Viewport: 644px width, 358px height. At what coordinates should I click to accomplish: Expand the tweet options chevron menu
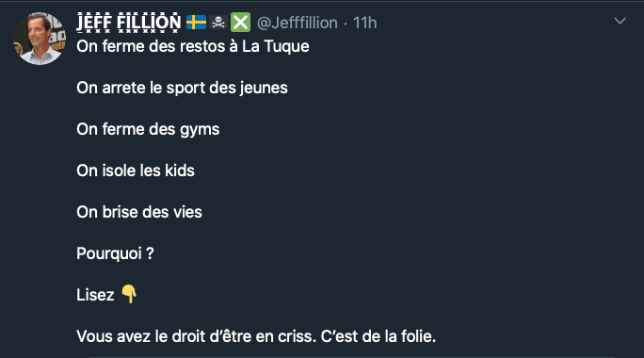click(x=620, y=21)
